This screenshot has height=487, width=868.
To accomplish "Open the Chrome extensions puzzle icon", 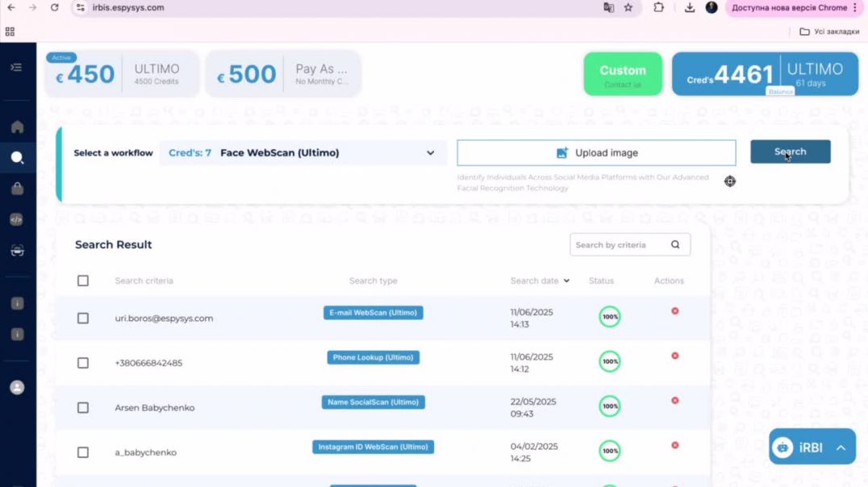I will click(658, 8).
